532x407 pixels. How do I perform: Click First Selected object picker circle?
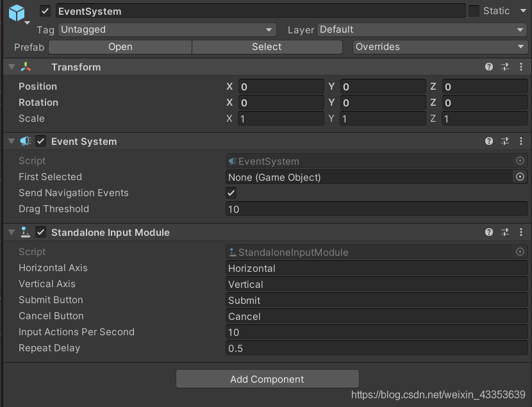pyautogui.click(x=520, y=177)
